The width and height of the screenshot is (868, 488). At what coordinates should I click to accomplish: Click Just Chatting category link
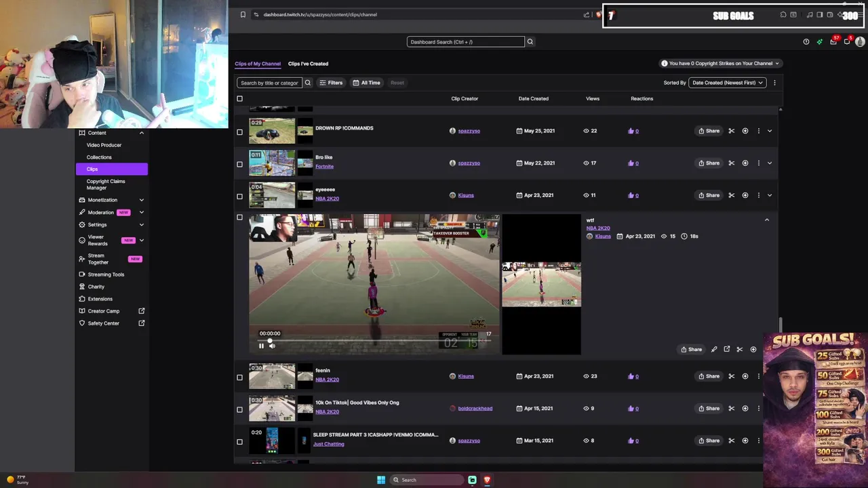pos(328,445)
